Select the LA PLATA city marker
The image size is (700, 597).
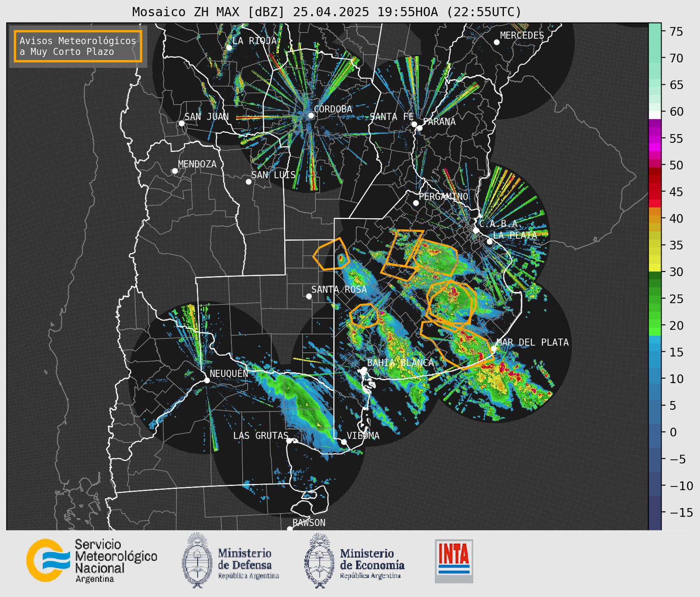pyautogui.click(x=490, y=242)
